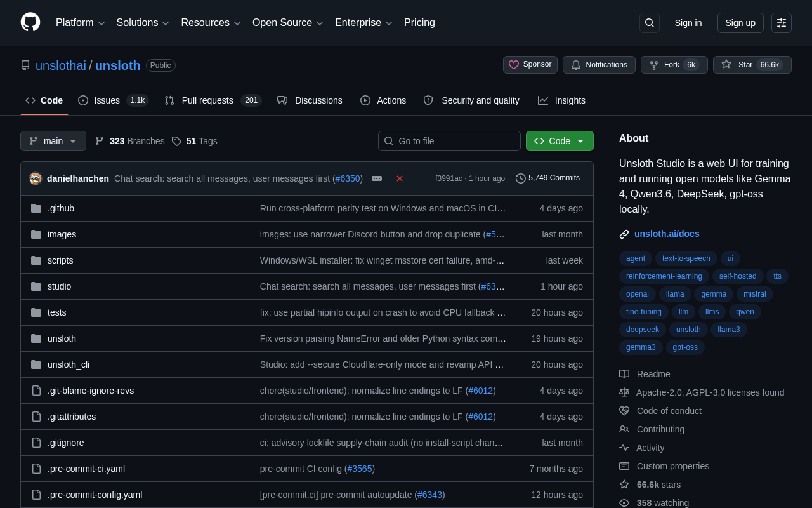Expand the Platform menu
The image size is (812, 508).
81,23
